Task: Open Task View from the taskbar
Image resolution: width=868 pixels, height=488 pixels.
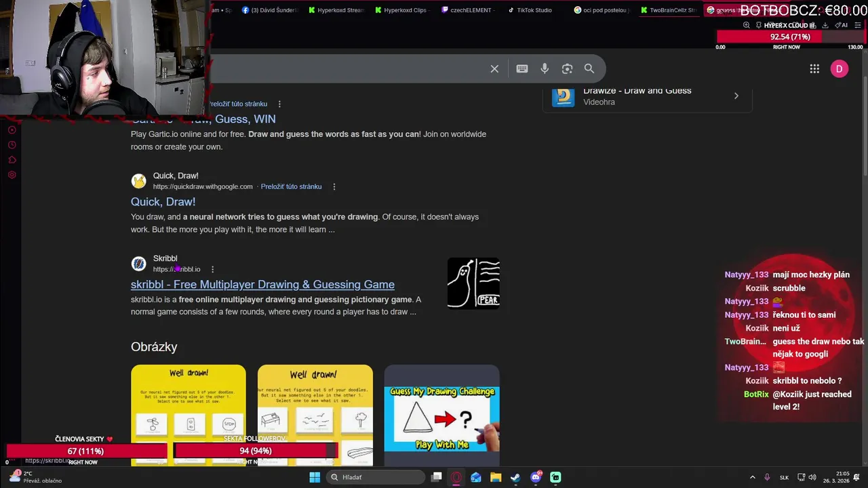Action: pyautogui.click(x=437, y=477)
